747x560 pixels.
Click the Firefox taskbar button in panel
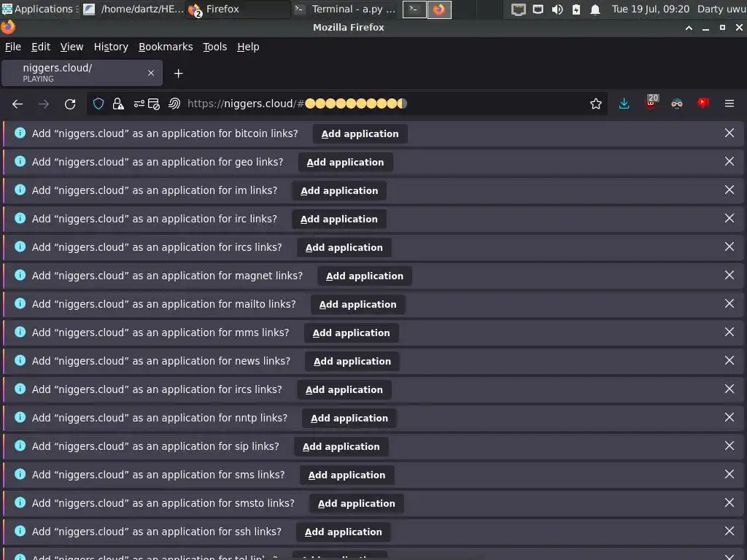click(x=239, y=9)
